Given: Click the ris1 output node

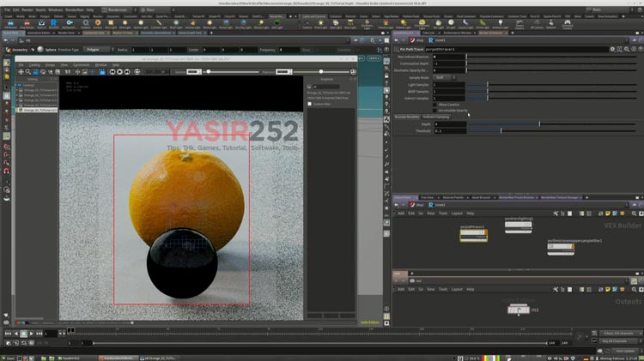Looking at the screenshot, I should (517, 310).
